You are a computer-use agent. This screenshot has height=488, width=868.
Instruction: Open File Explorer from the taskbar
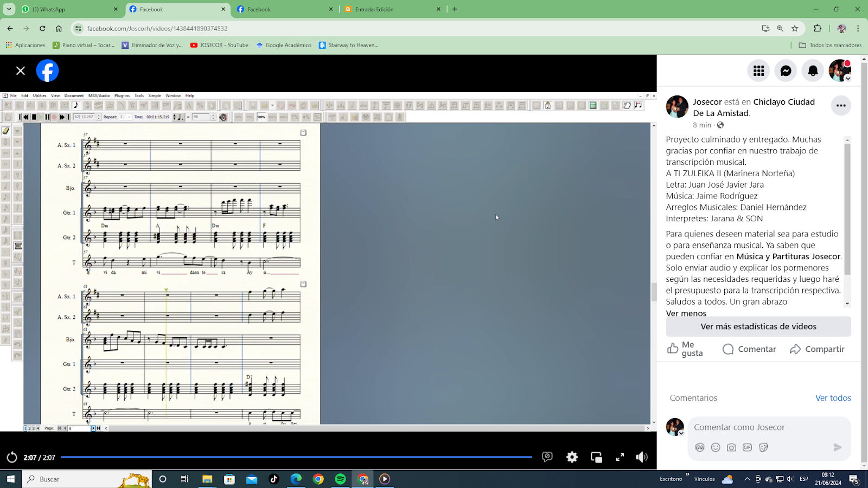tap(207, 479)
